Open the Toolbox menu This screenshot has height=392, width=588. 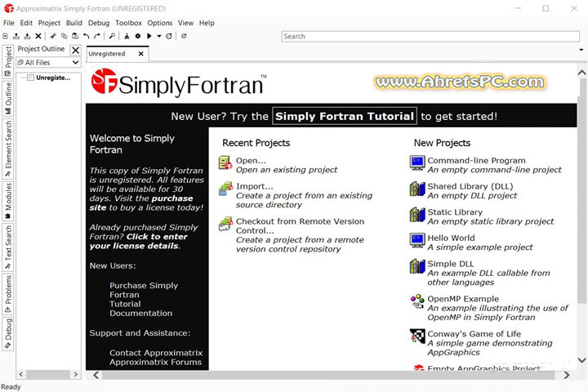(129, 23)
